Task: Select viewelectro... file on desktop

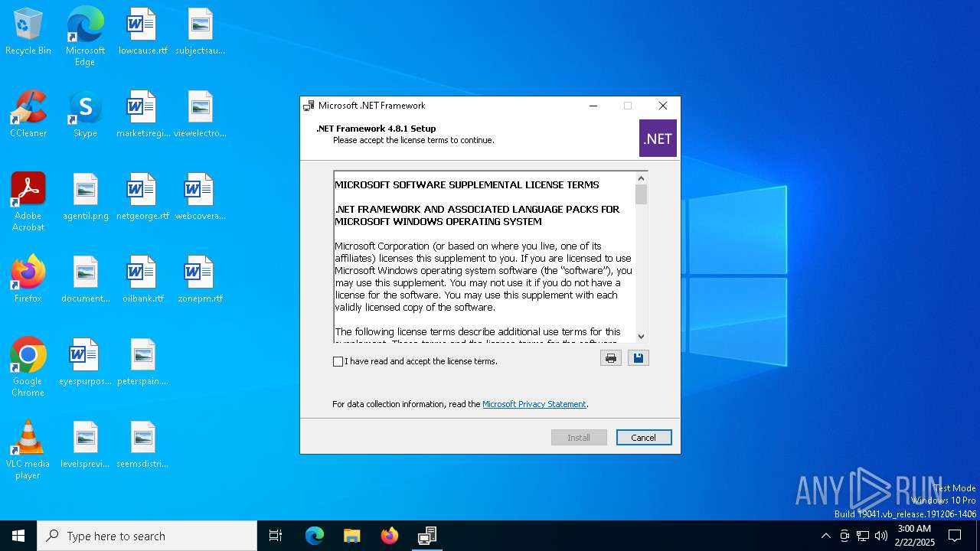Action: coord(201,115)
